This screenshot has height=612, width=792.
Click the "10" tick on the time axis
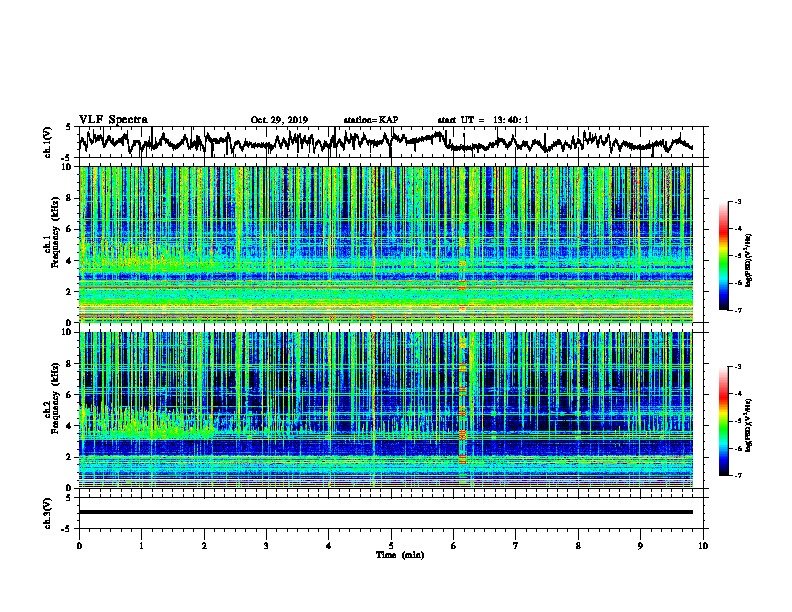(x=703, y=546)
